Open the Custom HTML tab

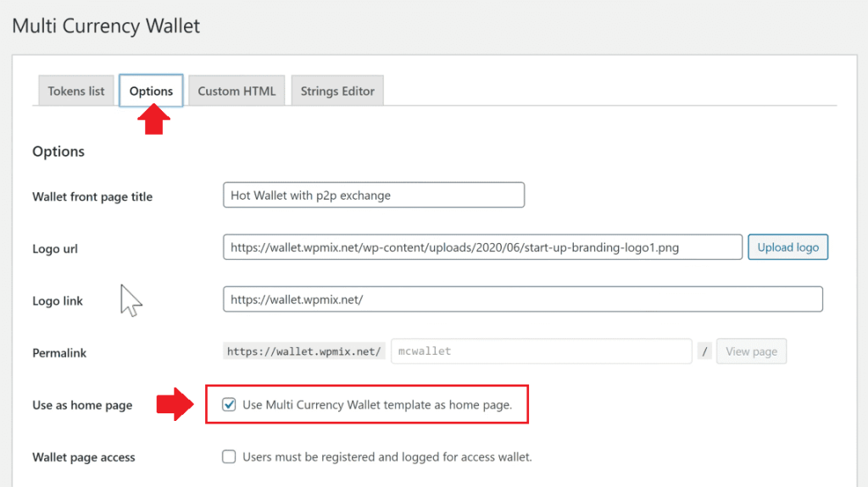[x=236, y=91]
